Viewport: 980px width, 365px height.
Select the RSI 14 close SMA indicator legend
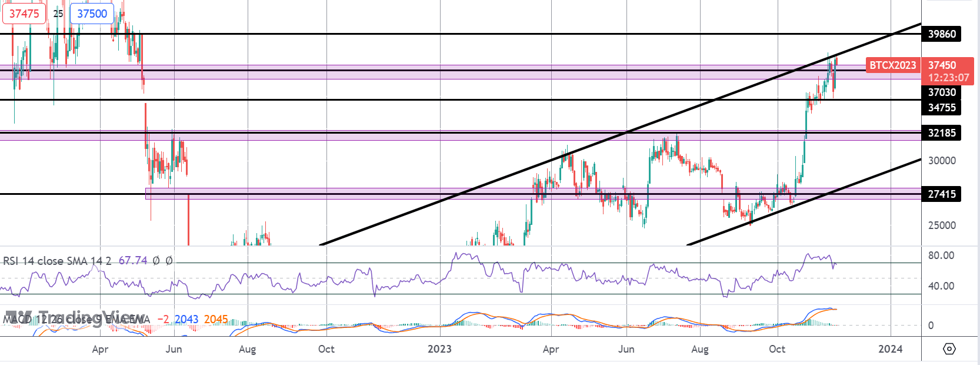57,260
